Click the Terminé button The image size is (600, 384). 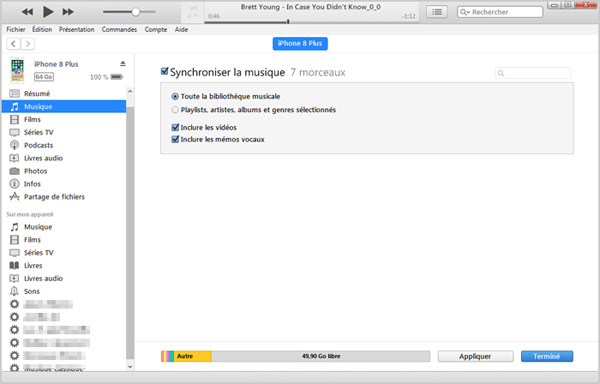coord(547,356)
